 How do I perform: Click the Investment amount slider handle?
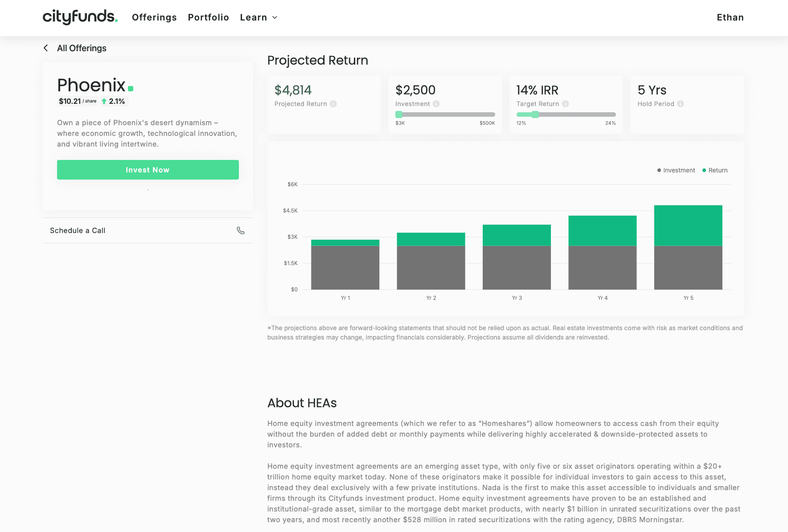(x=399, y=115)
